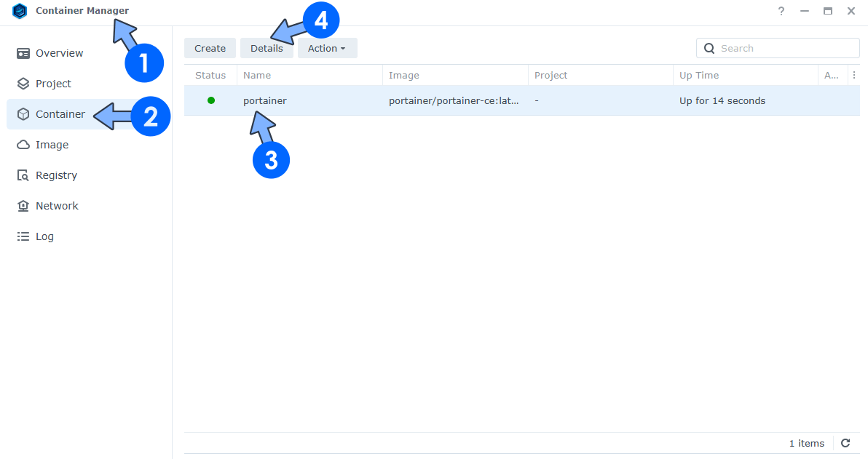
Task: Click the Registry search icon in sidebar
Action: click(23, 175)
